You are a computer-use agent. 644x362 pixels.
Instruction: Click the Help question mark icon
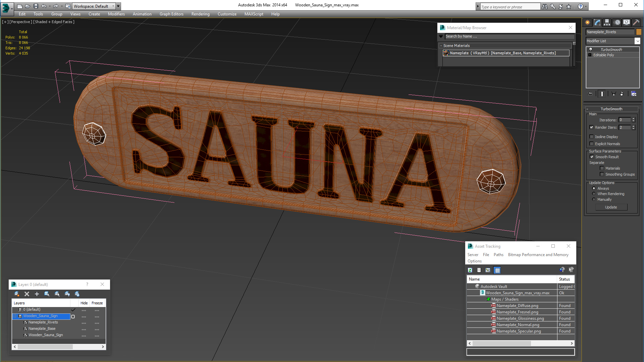(581, 6)
